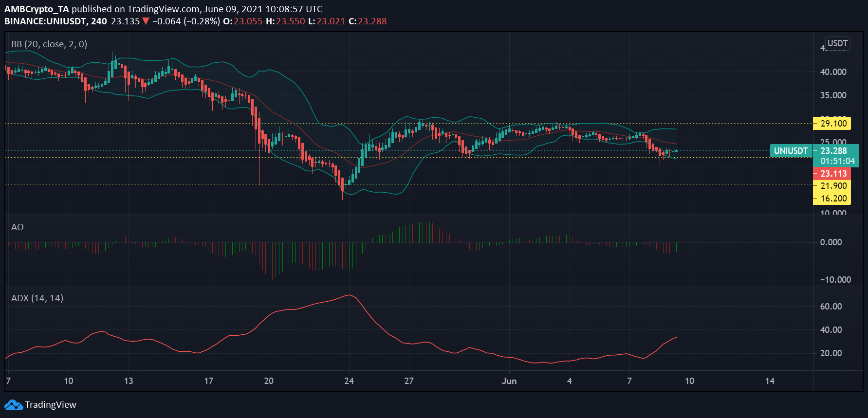Click the AMBCrypto_TA publisher name
The height and width of the screenshot is (418, 868).
click(x=37, y=9)
